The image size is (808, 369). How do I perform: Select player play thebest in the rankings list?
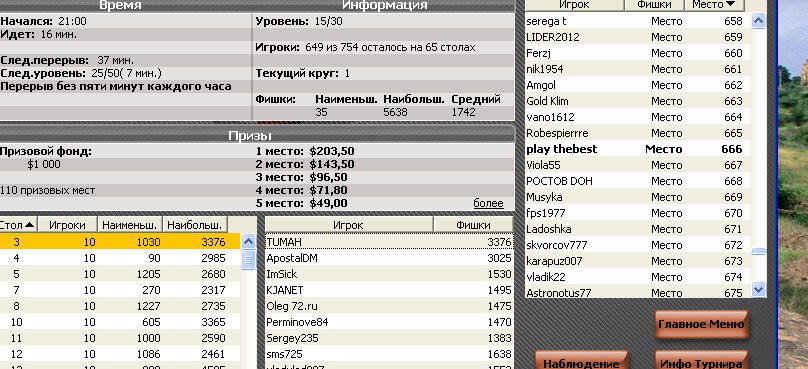tap(637, 149)
